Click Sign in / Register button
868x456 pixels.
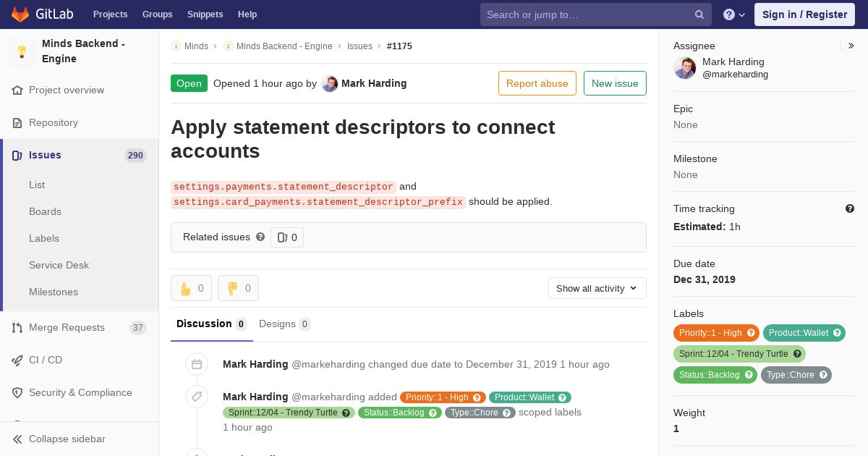point(804,14)
